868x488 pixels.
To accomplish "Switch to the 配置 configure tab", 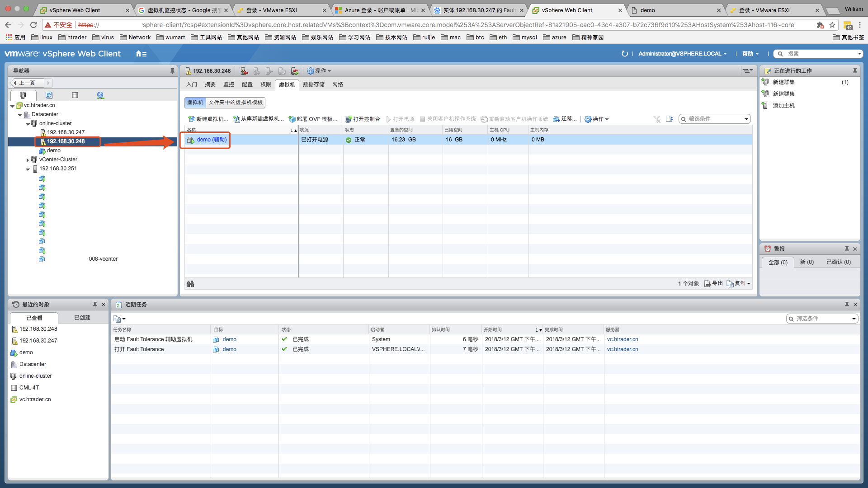I will tap(247, 84).
